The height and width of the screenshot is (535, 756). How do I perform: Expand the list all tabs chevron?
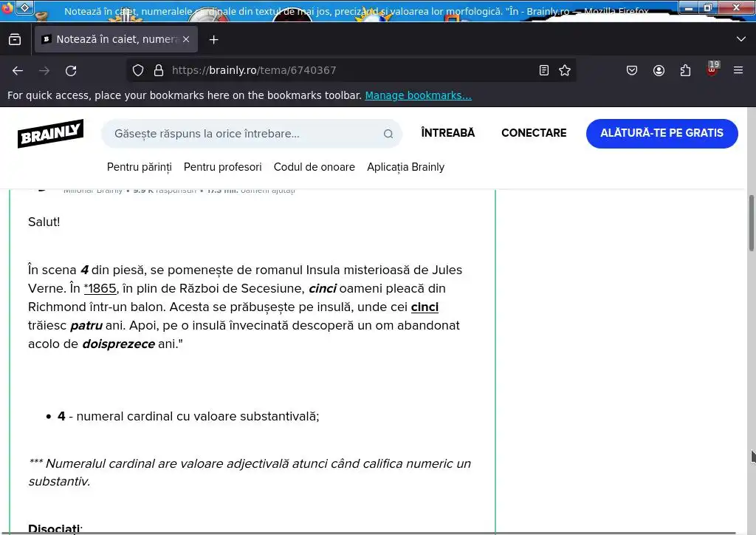[741, 39]
